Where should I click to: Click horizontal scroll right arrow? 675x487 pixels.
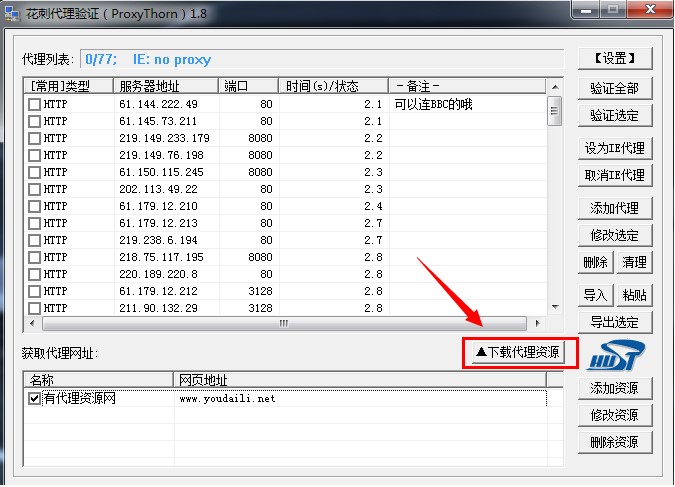tap(537, 323)
